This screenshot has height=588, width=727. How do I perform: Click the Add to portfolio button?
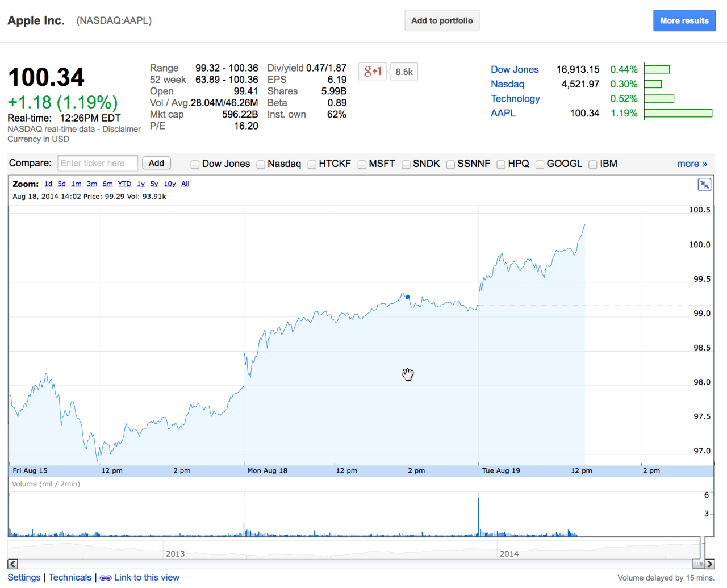click(x=442, y=20)
